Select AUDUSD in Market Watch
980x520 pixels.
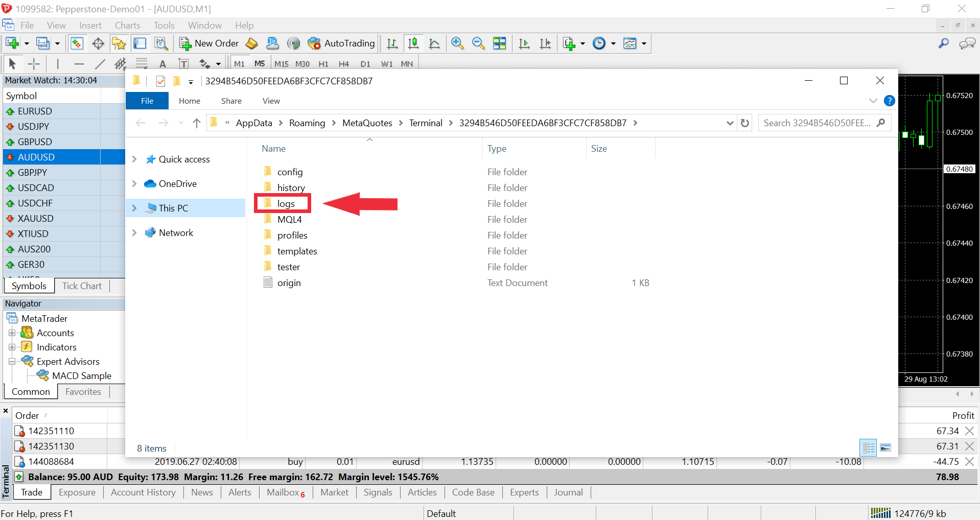click(64, 157)
